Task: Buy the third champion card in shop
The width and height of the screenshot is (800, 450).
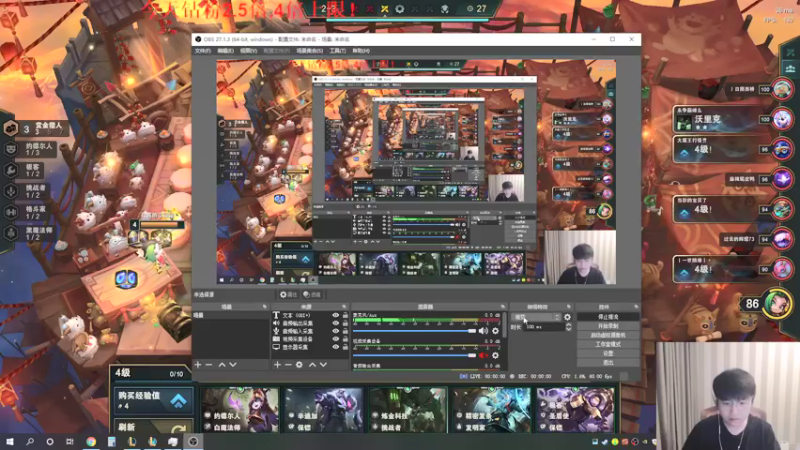Action: pyautogui.click(x=408, y=410)
